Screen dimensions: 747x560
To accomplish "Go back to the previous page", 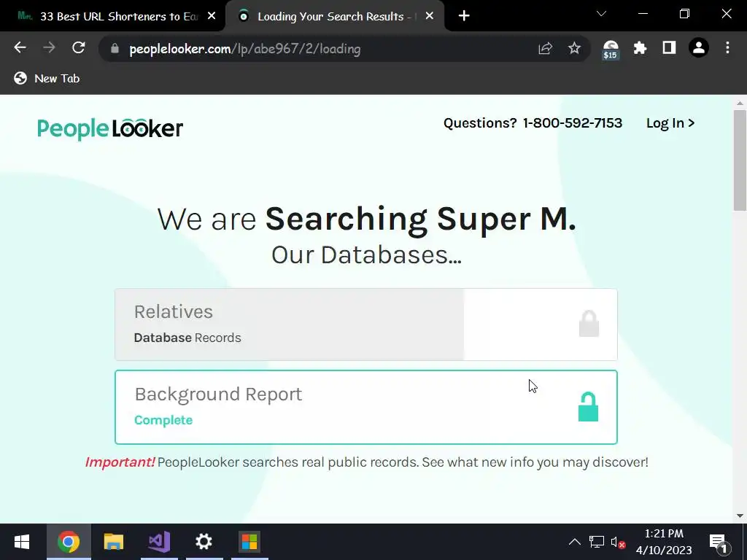I will [20, 47].
